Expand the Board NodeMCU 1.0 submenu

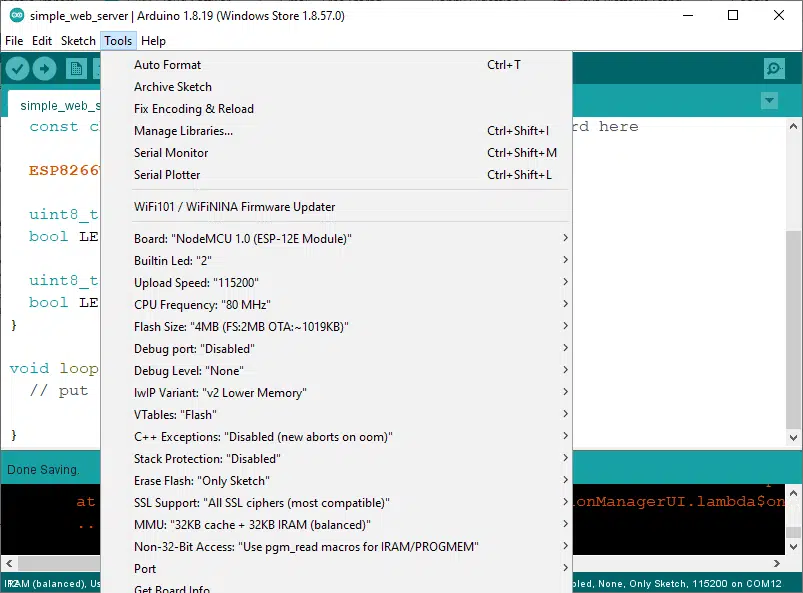click(x=336, y=239)
